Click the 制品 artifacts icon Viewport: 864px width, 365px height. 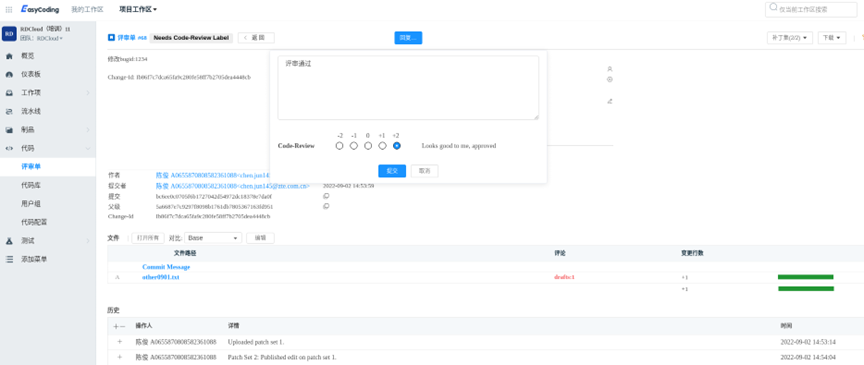9,130
